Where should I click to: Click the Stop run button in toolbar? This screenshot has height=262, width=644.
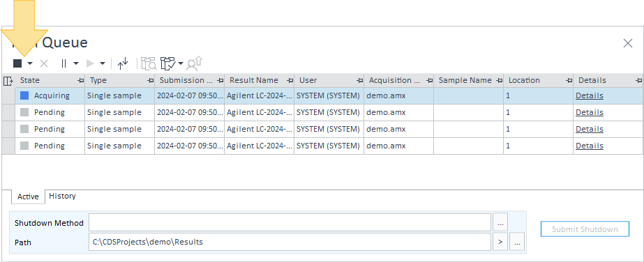17,63
